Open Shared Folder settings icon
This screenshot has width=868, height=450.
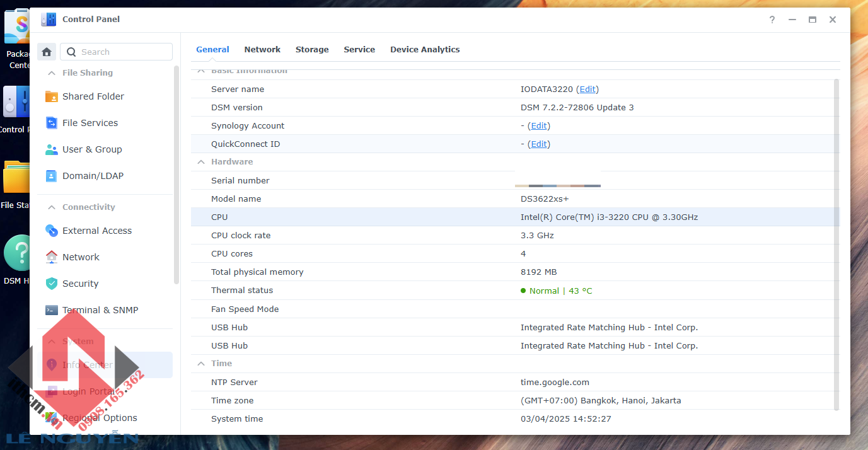coord(52,96)
